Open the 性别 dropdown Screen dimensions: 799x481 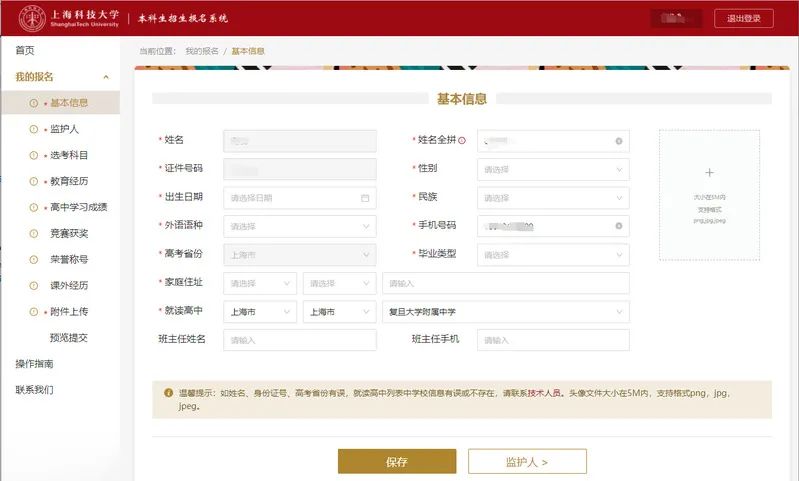(553, 170)
